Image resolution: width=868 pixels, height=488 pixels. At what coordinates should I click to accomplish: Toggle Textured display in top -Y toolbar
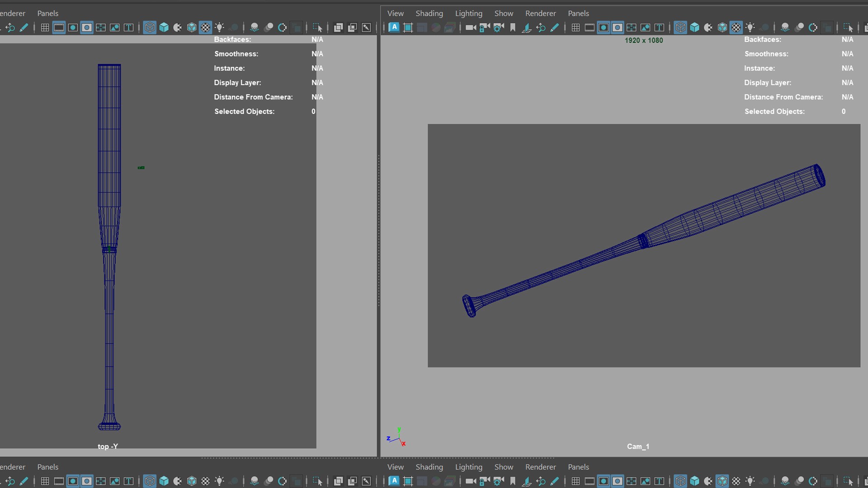tap(205, 28)
